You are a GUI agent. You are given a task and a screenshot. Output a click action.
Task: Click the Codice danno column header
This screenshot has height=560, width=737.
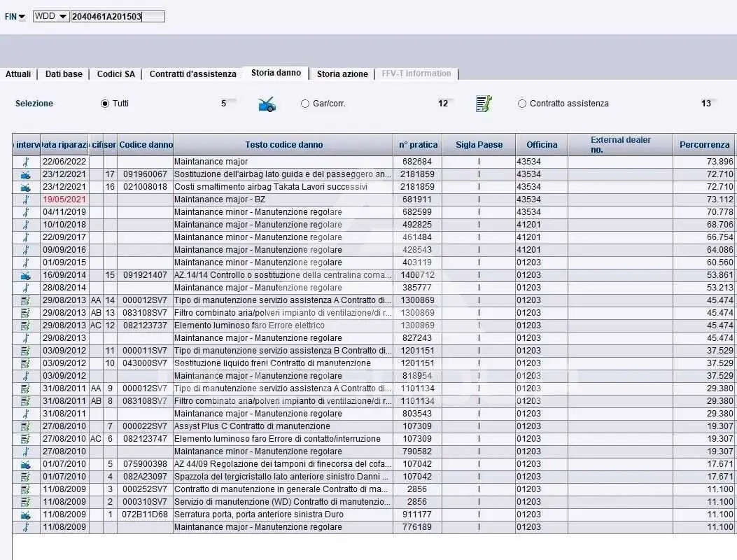click(146, 145)
